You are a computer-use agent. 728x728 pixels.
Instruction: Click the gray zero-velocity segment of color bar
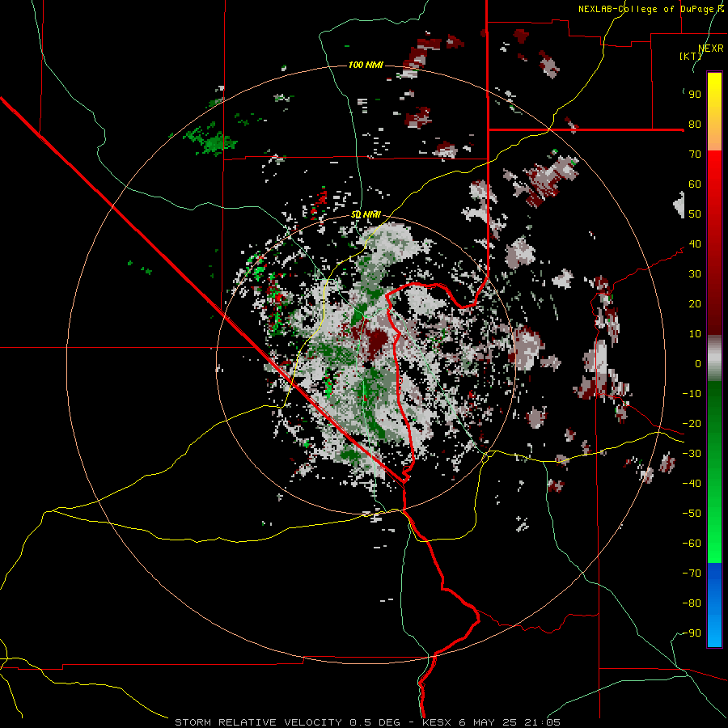tap(714, 358)
